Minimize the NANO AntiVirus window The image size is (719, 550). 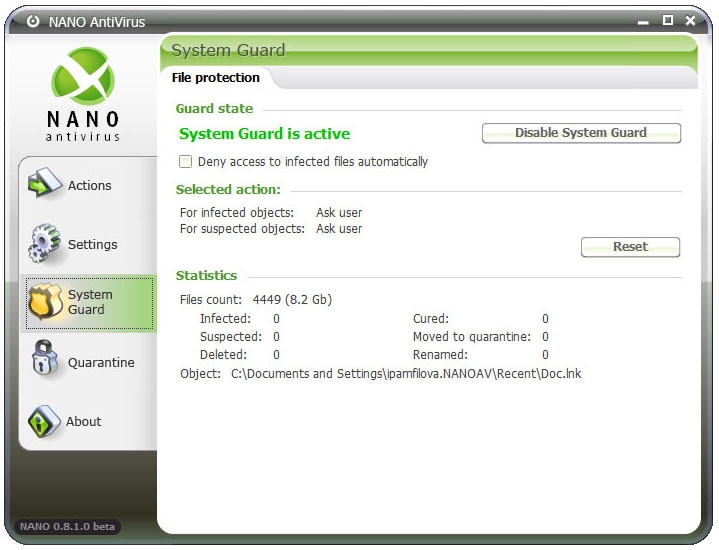coord(643,22)
